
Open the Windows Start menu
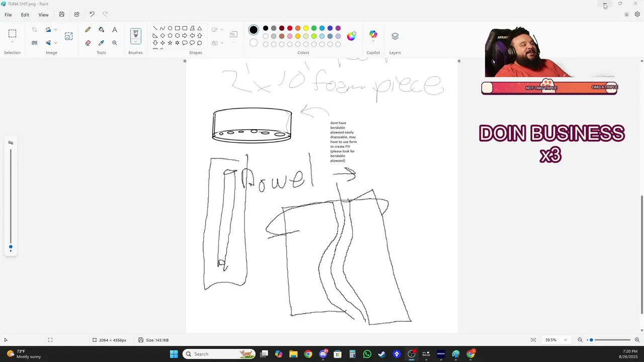pos(174,354)
